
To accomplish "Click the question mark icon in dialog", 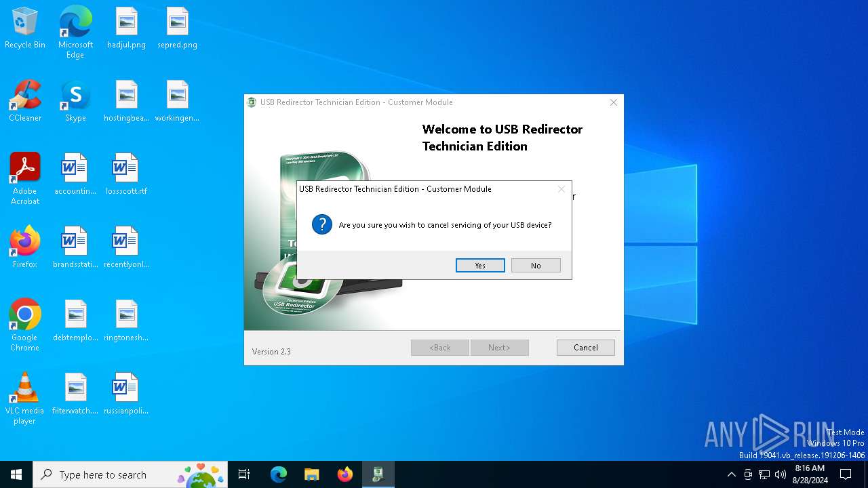I will pos(322,224).
